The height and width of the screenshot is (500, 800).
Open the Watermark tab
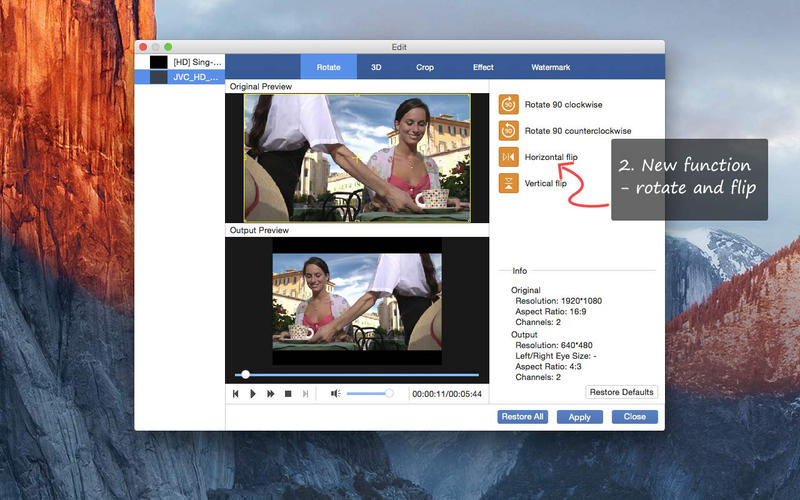[550, 67]
